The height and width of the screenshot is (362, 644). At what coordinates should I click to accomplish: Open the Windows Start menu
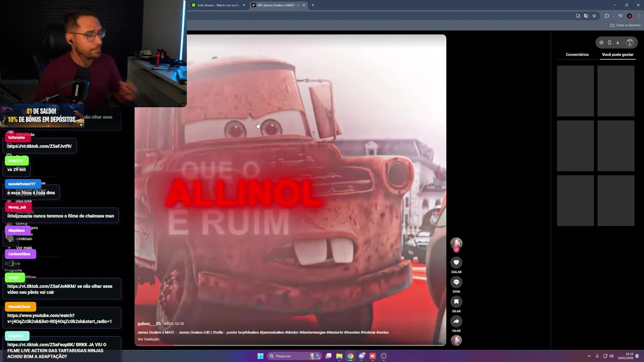pos(260,356)
